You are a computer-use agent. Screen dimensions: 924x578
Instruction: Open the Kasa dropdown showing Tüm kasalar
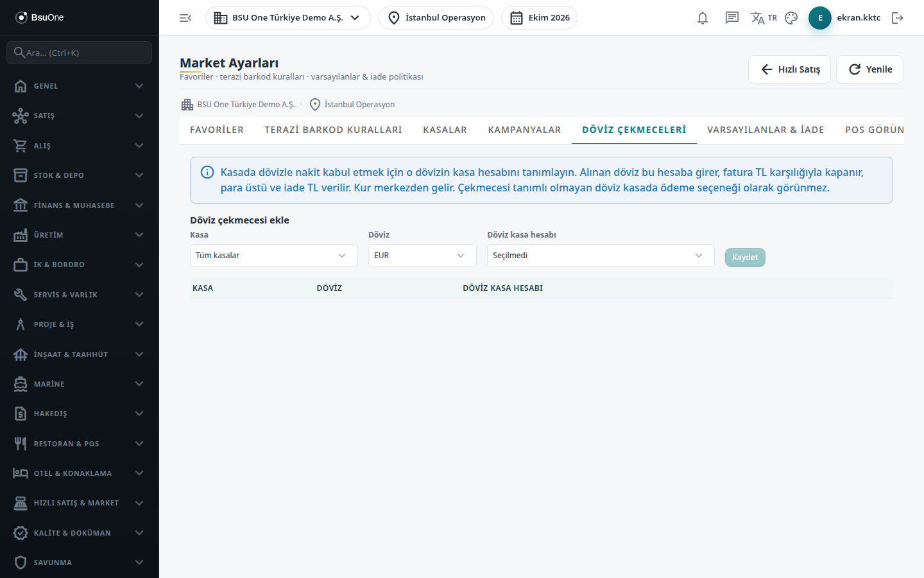coord(274,256)
